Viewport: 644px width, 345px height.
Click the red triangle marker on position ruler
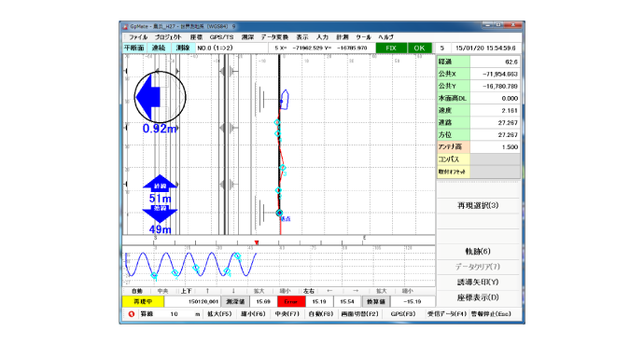coord(257,242)
